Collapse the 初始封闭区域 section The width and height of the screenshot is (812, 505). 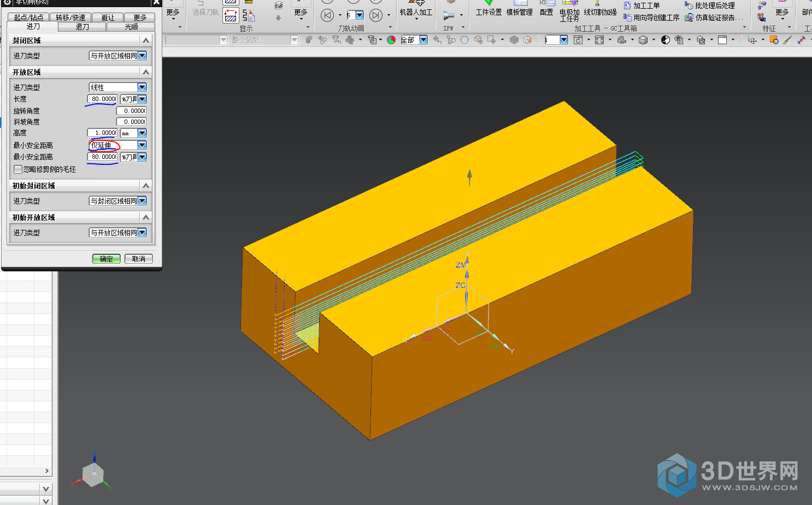coord(146,186)
